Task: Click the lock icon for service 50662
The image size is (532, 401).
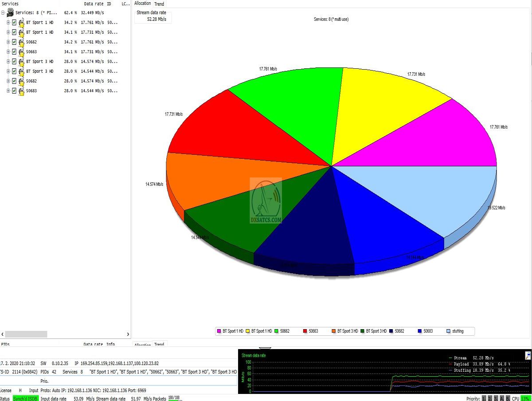Action: point(21,42)
